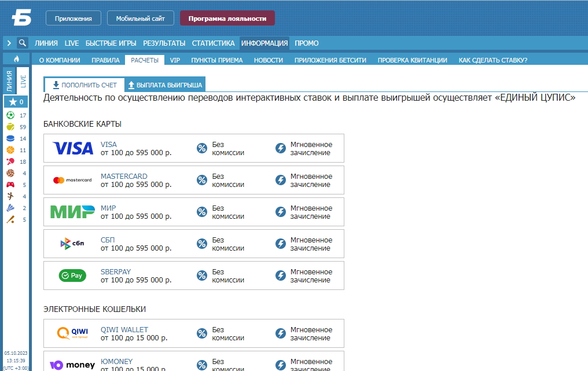Go to VIP submenu
Image resolution: width=588 pixels, height=371 pixels.
(175, 60)
